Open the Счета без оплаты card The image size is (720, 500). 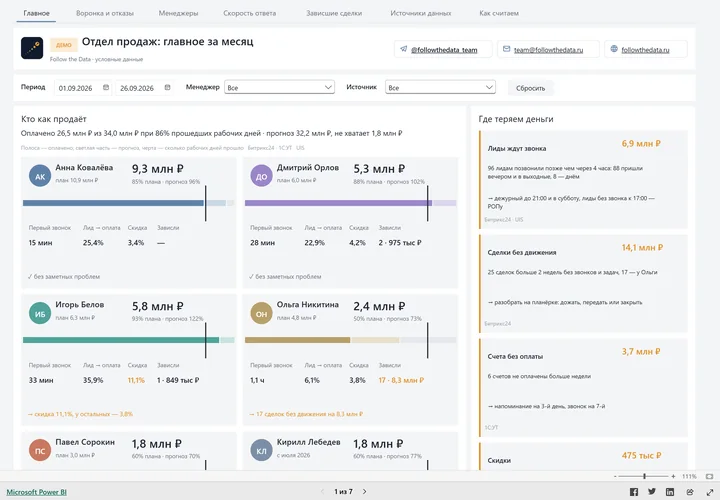(583, 388)
